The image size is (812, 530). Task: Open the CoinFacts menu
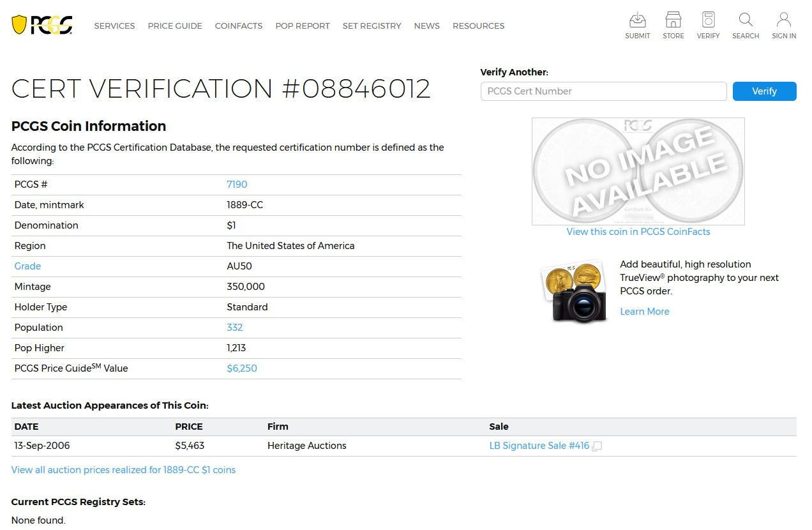pos(239,26)
